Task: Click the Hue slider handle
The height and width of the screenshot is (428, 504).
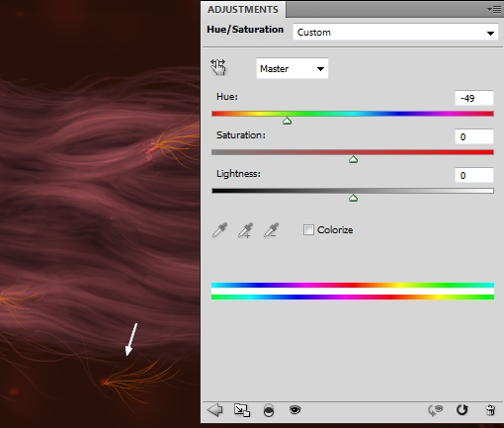Action: click(287, 121)
